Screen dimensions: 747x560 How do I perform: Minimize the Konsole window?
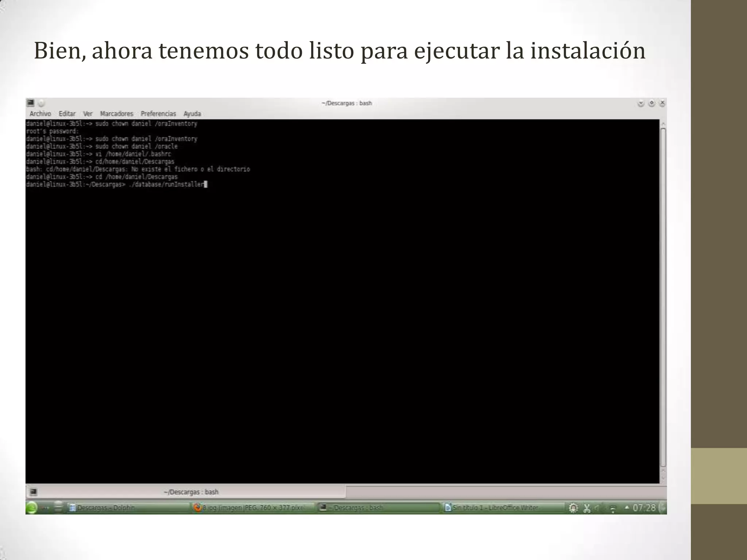click(641, 104)
